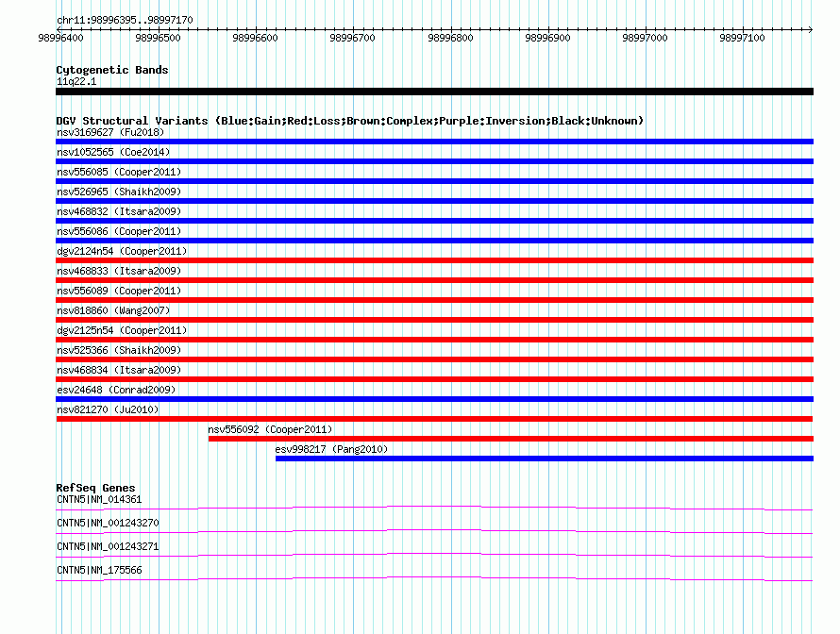
Task: Click ruler position 98996700
Action: tap(352, 38)
